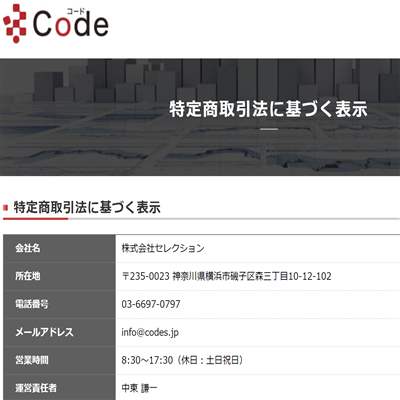Select the manager name 中東 謙一

click(139, 388)
